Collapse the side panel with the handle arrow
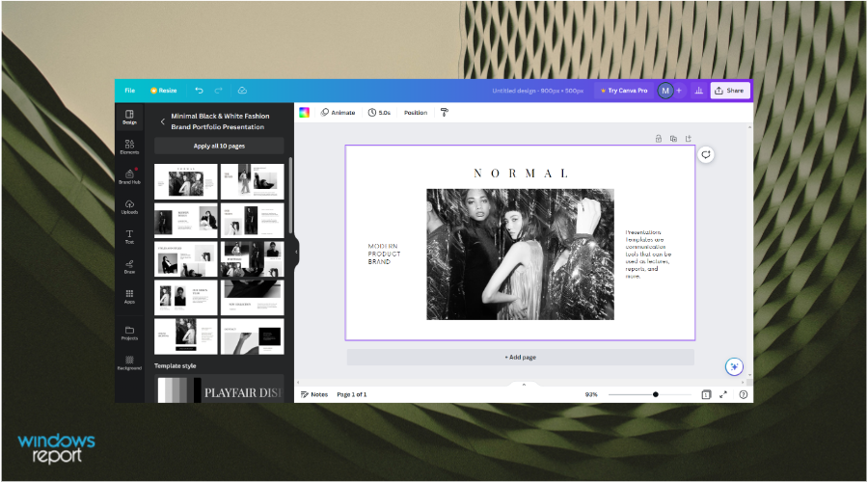Viewport: 868px width, 482px height. (x=296, y=252)
